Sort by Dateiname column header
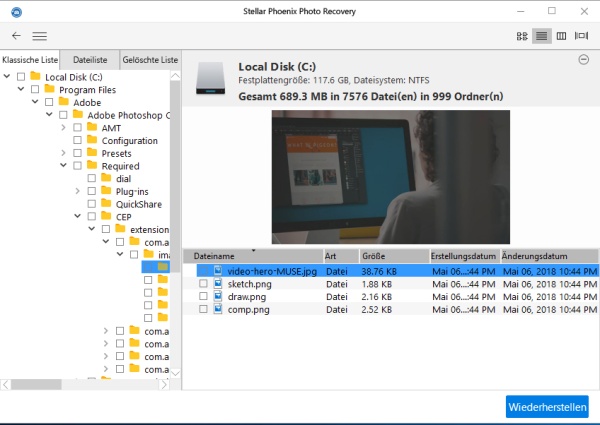 253,256
